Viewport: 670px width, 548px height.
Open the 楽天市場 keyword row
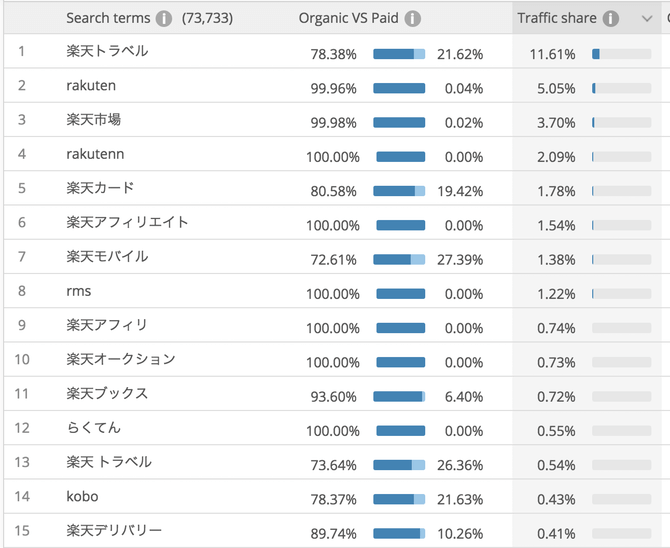[x=94, y=121]
